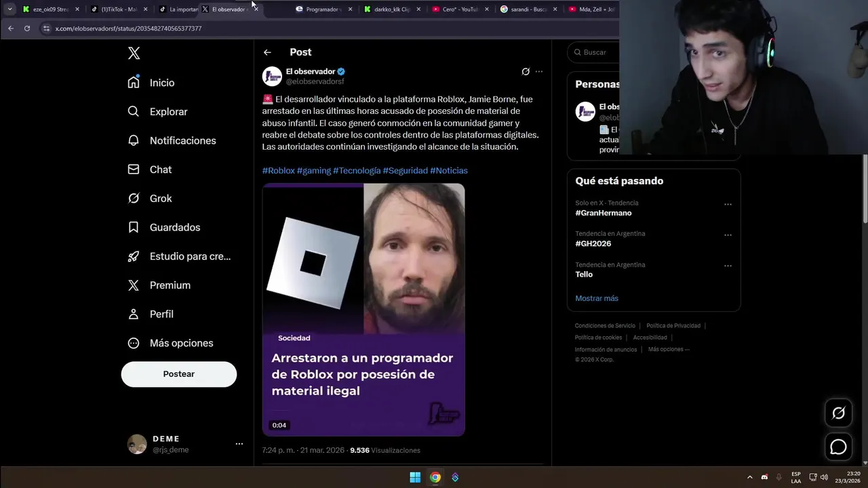Play the Roblox arrest video
Viewport: 868px width, 488px height.
click(363, 310)
